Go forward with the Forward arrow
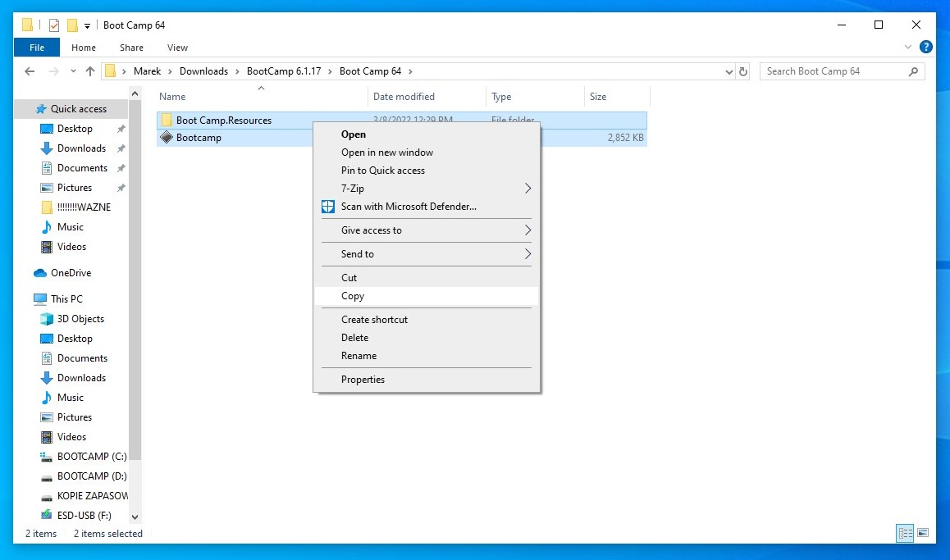This screenshot has width=950, height=560. (x=53, y=71)
